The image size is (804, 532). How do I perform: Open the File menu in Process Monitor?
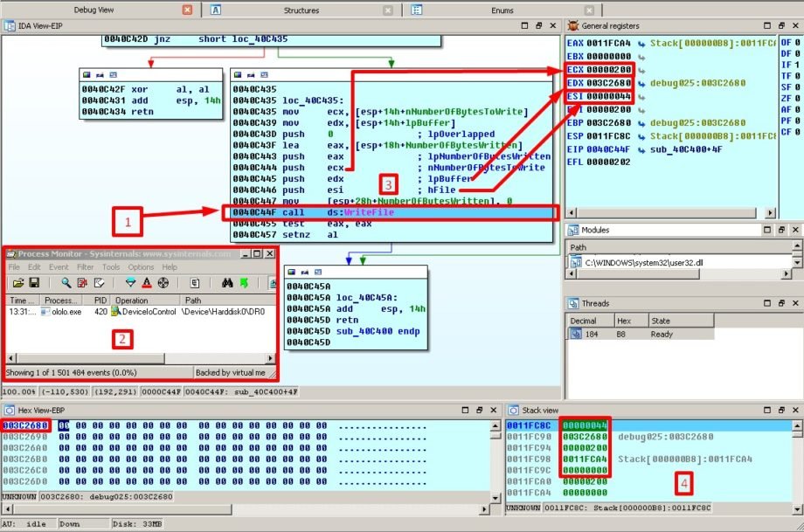(x=14, y=267)
